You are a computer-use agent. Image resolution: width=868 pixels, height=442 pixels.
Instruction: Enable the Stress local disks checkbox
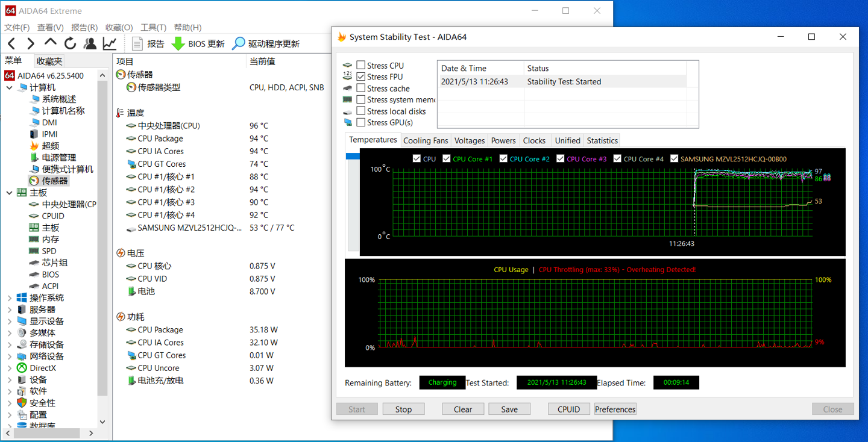(x=360, y=111)
